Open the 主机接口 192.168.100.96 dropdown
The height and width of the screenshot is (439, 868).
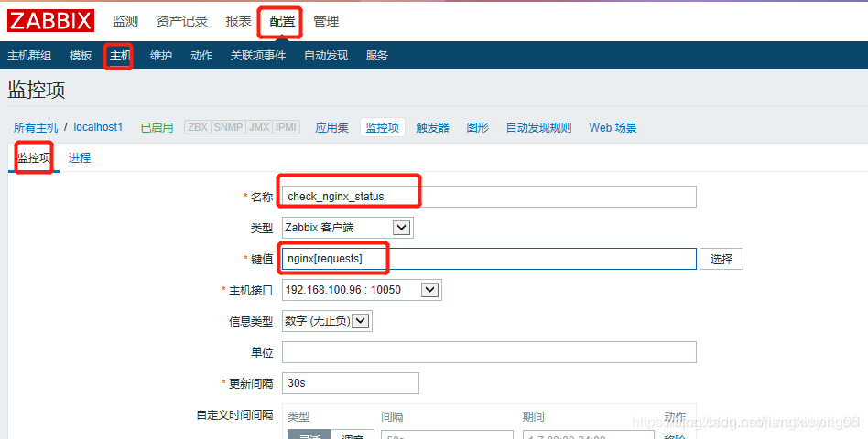(362, 290)
